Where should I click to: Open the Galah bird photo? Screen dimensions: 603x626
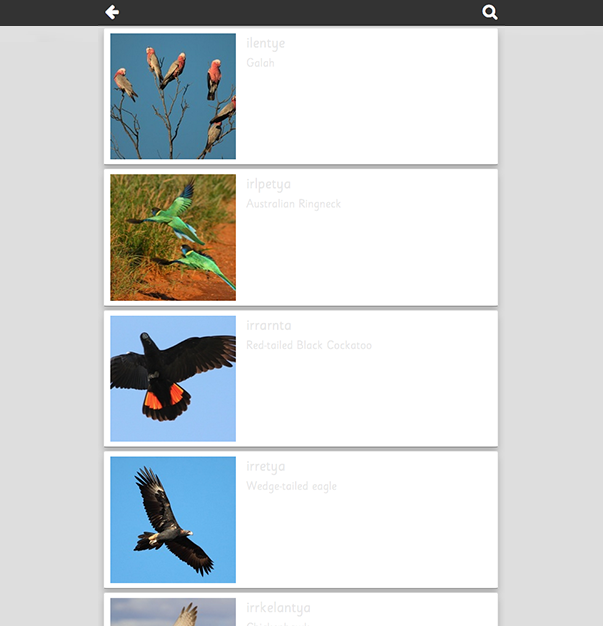click(173, 96)
